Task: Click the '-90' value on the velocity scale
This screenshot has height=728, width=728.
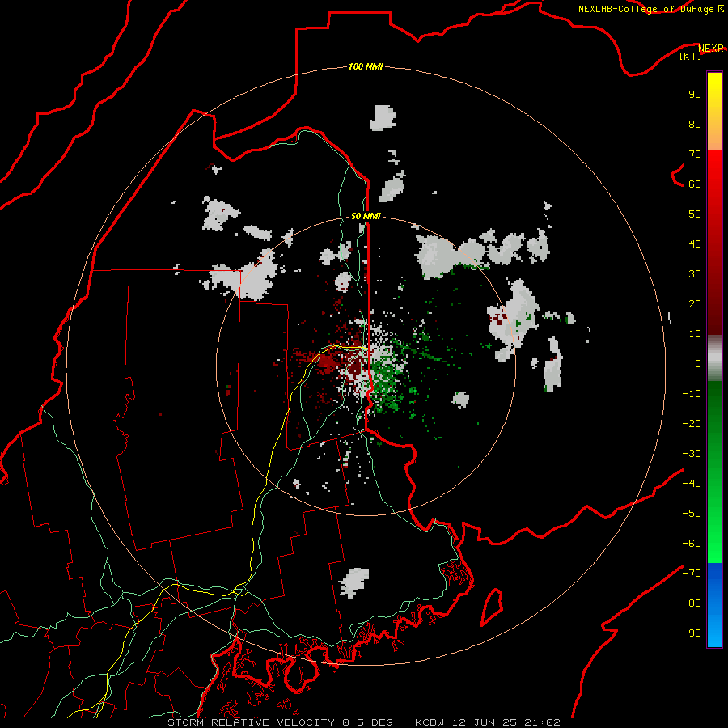Action: [x=692, y=633]
